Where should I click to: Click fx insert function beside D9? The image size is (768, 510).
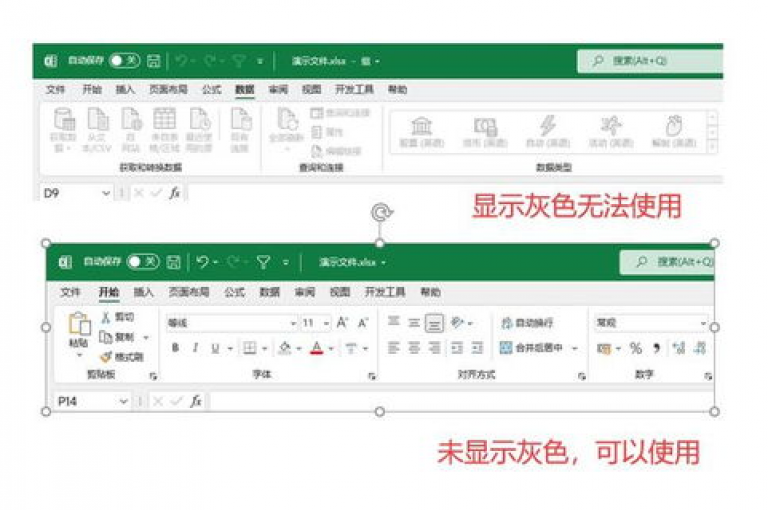coord(174,193)
